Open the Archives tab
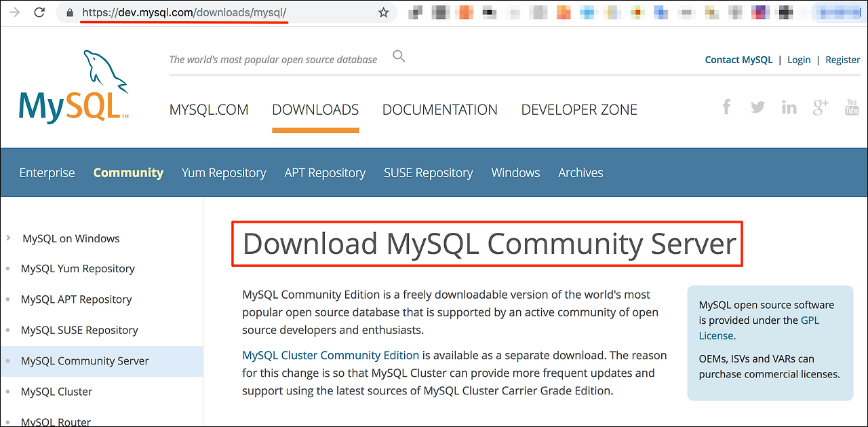The width and height of the screenshot is (868, 427). click(580, 172)
